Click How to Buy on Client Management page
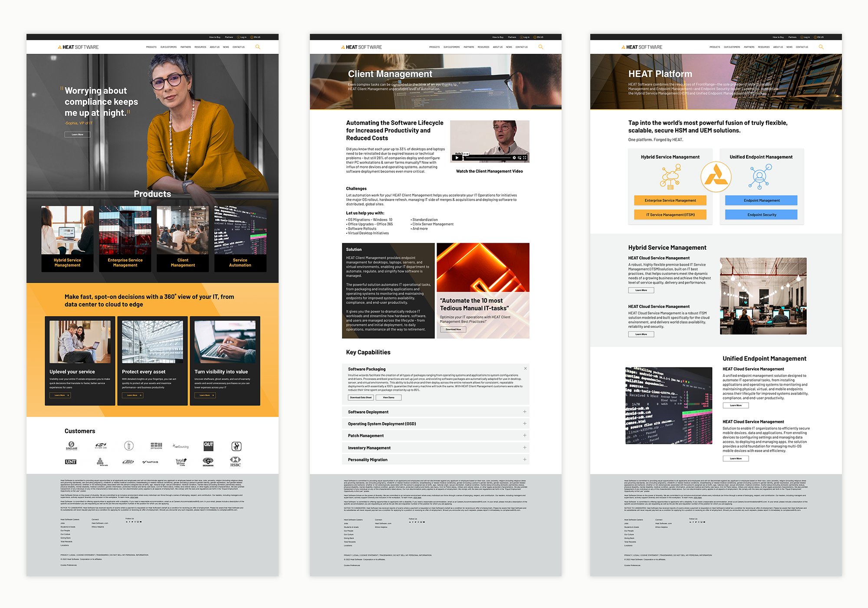 click(498, 37)
